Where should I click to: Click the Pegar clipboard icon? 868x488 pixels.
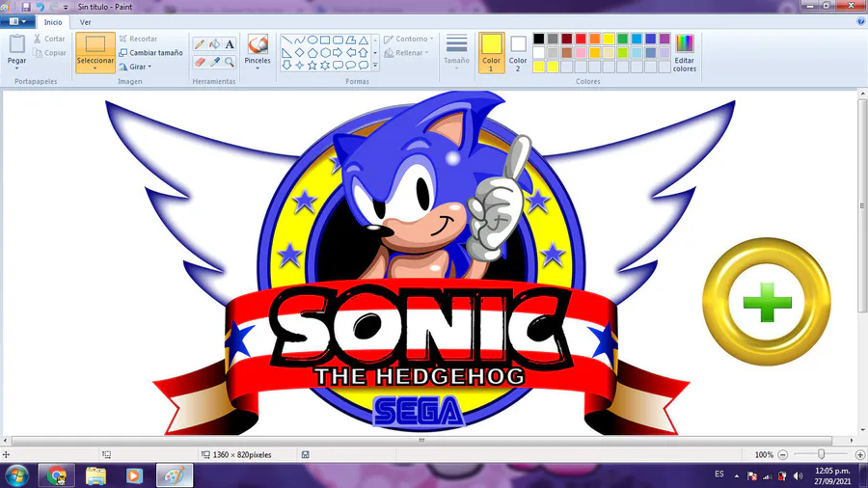click(16, 44)
